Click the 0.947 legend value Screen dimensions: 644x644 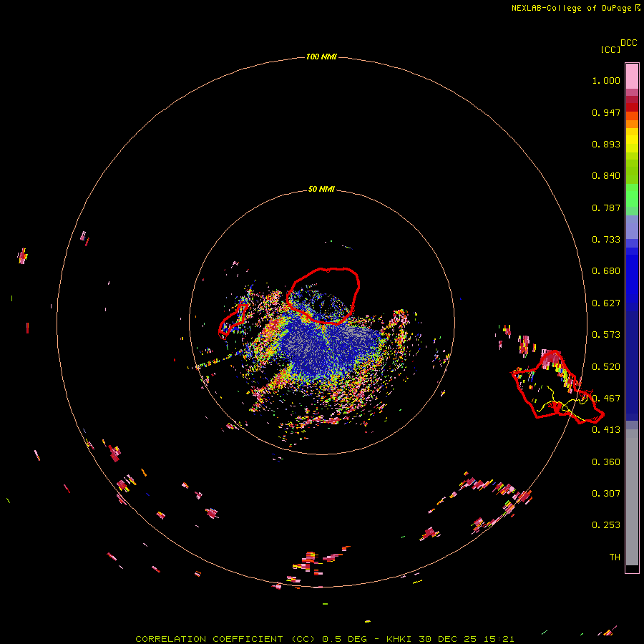(606, 112)
